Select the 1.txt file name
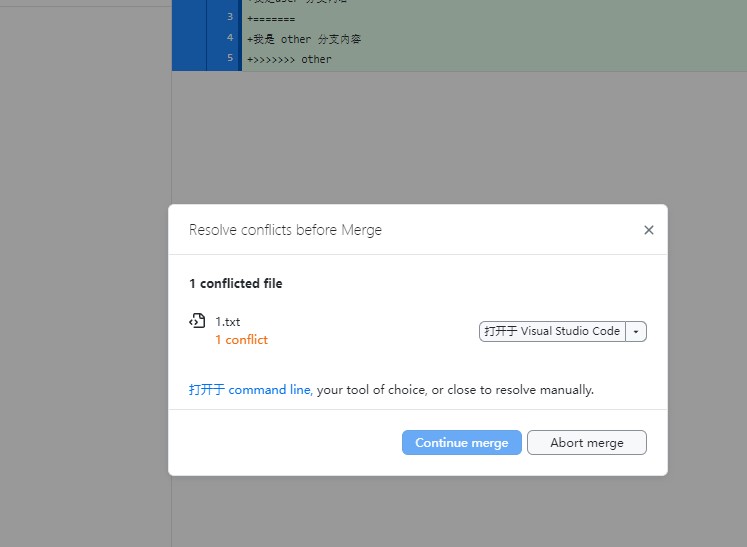Viewport: 747px width, 547px height. (228, 322)
